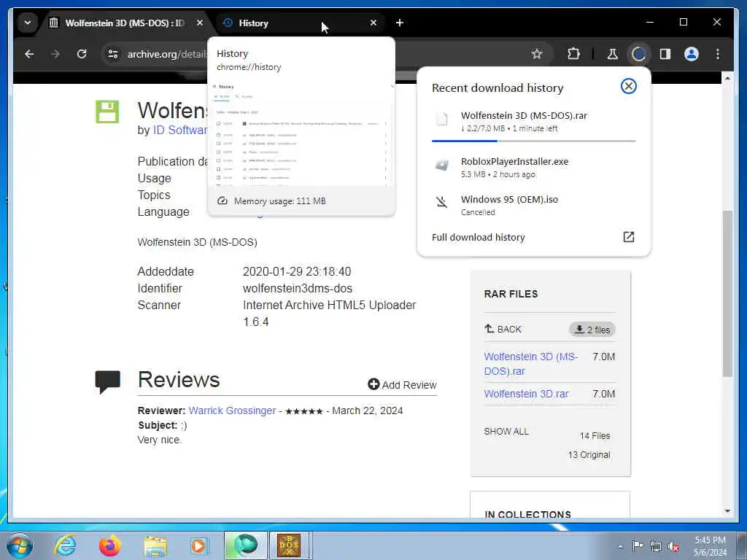Open reviewer Warrick Grossinger's profile link
The height and width of the screenshot is (560, 747).
click(x=232, y=411)
